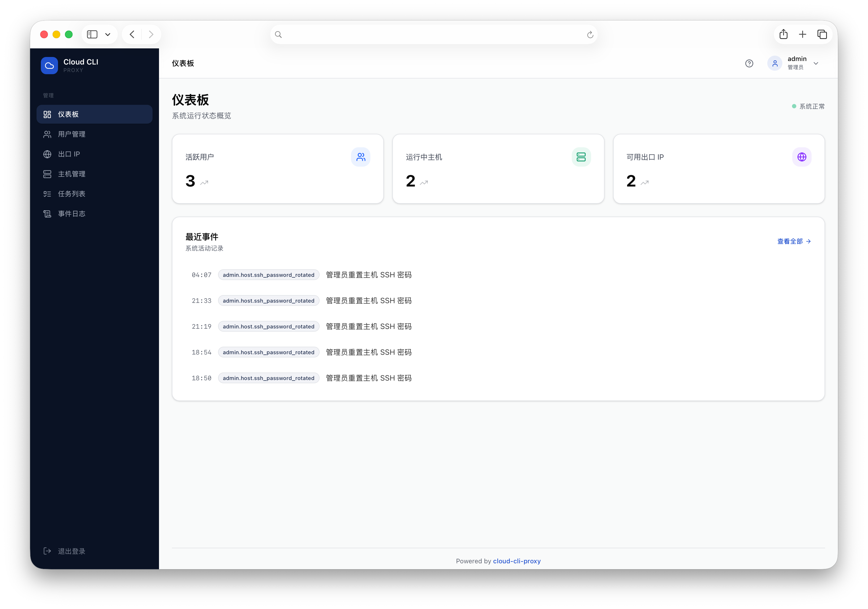Open 出口 IP in the sidebar
This screenshot has height=609, width=868.
95,154
